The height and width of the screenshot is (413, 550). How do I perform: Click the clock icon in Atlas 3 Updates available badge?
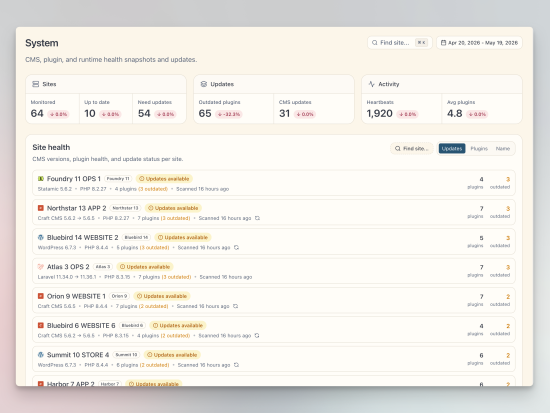(x=122, y=267)
